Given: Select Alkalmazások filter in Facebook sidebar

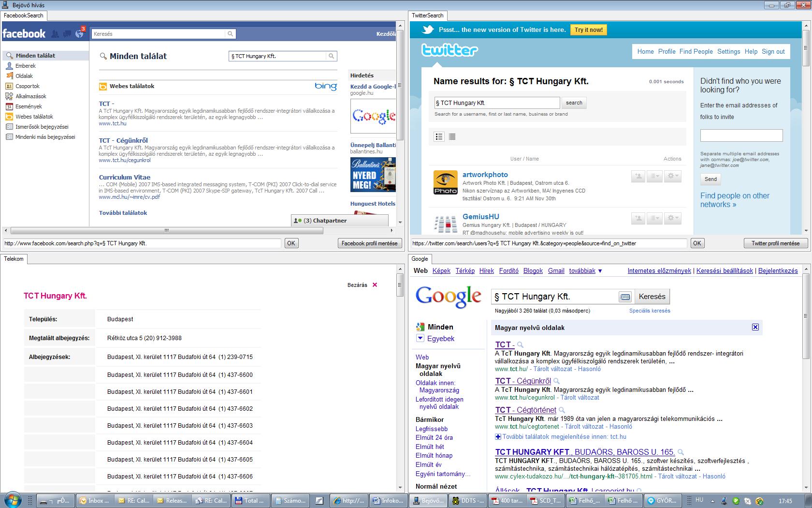Looking at the screenshot, I should [31, 96].
